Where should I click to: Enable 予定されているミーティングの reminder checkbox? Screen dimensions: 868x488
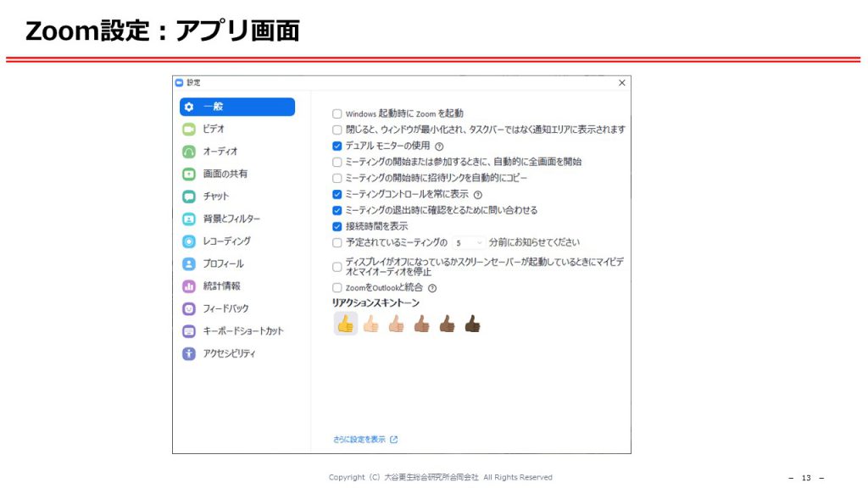337,242
